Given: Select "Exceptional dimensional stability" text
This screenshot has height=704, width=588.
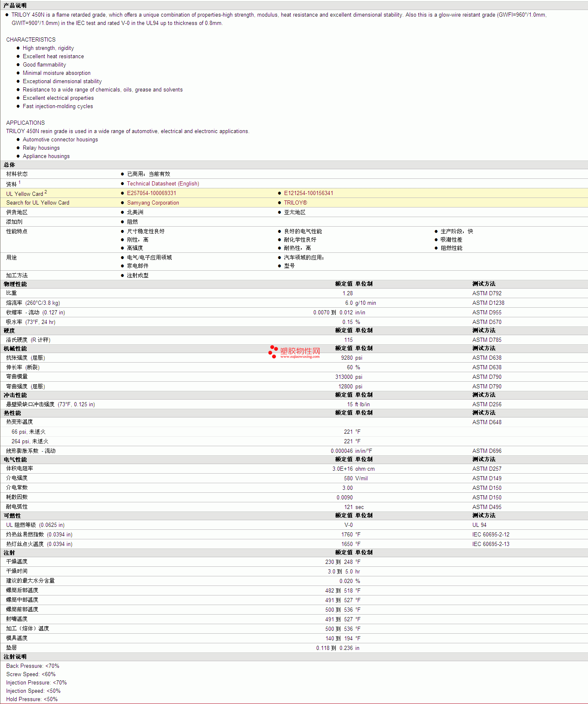Looking at the screenshot, I should click(62, 82).
